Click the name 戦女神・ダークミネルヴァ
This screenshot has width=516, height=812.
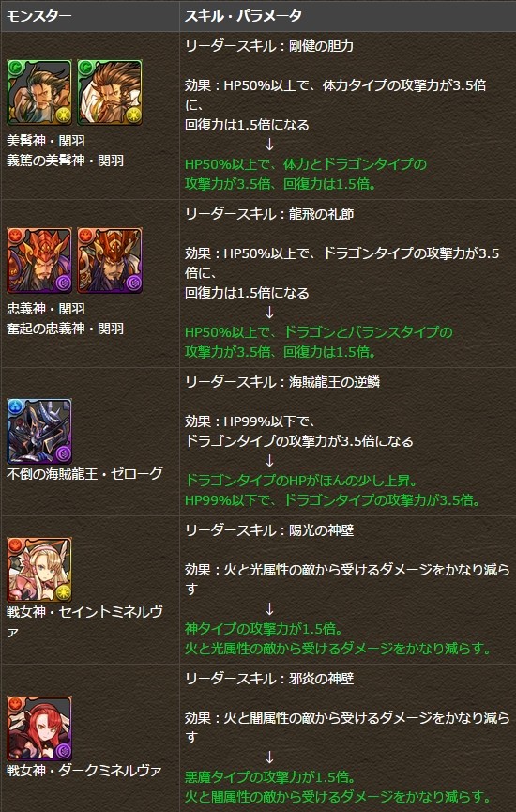[x=84, y=771]
